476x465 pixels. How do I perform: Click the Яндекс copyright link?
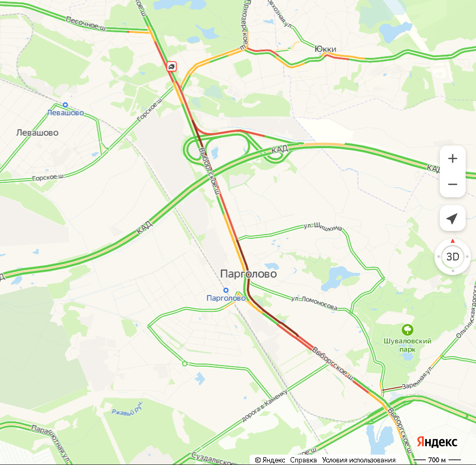(x=270, y=460)
